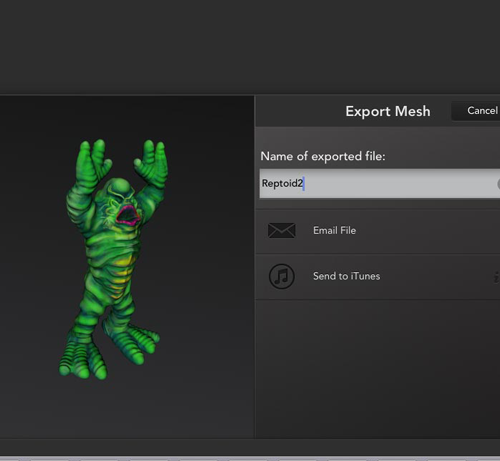The width and height of the screenshot is (500, 461).
Task: Clear the filename with the field's clear icon
Action: point(498,184)
